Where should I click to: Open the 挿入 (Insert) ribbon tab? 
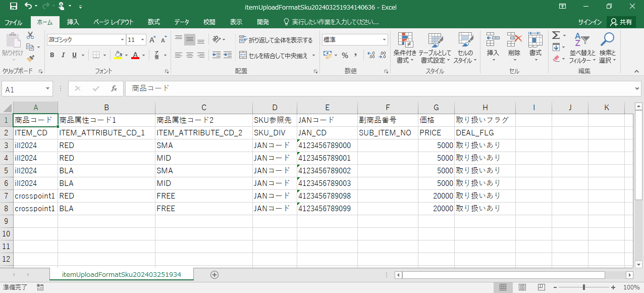73,22
